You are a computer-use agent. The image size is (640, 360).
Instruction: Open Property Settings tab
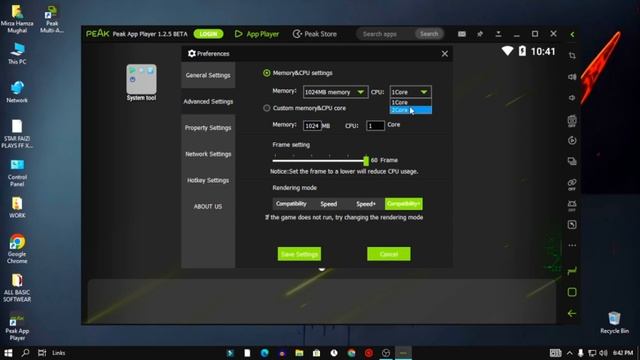pyautogui.click(x=208, y=128)
